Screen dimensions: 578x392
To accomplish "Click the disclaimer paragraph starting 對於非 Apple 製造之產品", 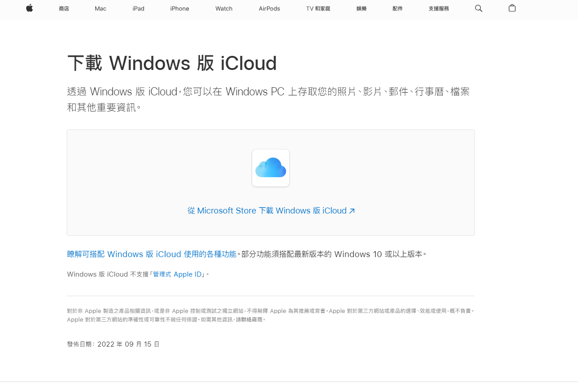I will point(271,315).
